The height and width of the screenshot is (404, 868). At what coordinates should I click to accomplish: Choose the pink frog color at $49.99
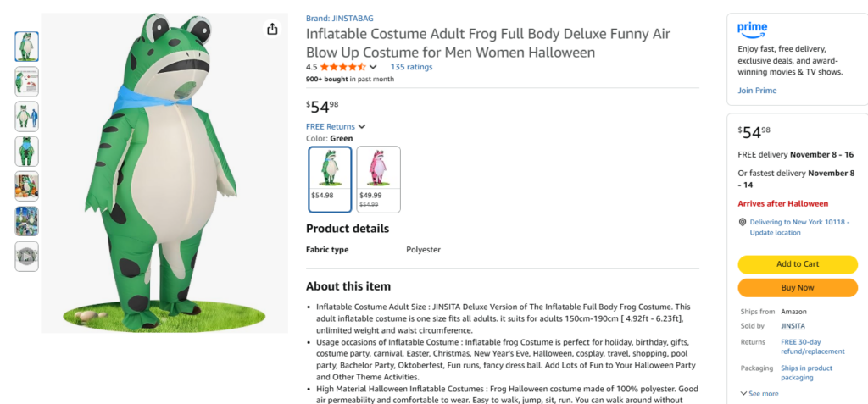[378, 179]
